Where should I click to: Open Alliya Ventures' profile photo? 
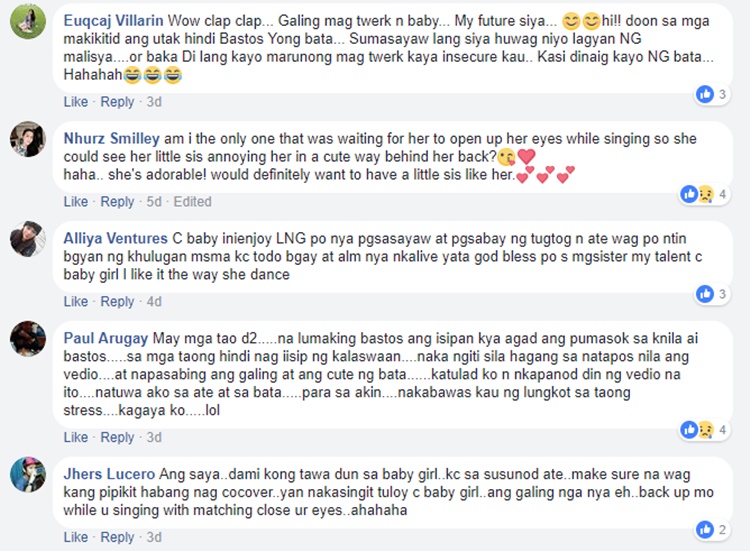coord(28,239)
